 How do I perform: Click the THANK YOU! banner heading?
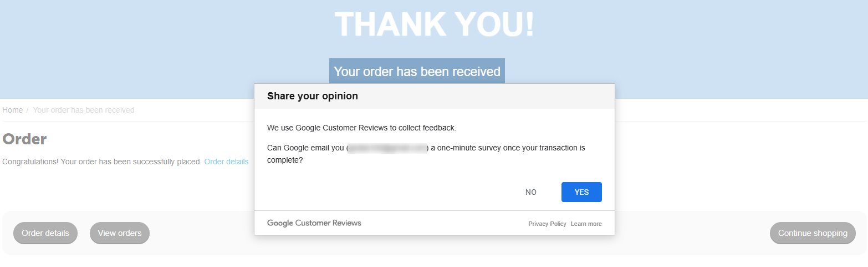[x=434, y=24]
